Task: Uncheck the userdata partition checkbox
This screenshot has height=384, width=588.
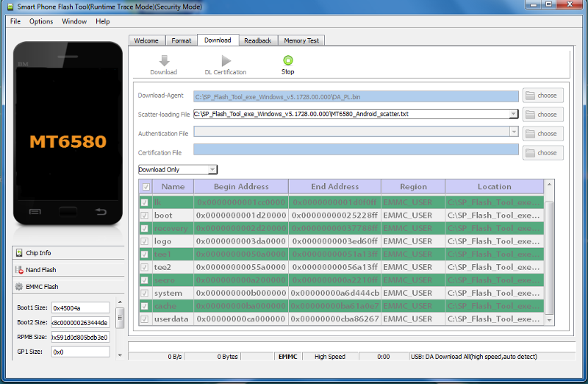Action: tap(144, 319)
